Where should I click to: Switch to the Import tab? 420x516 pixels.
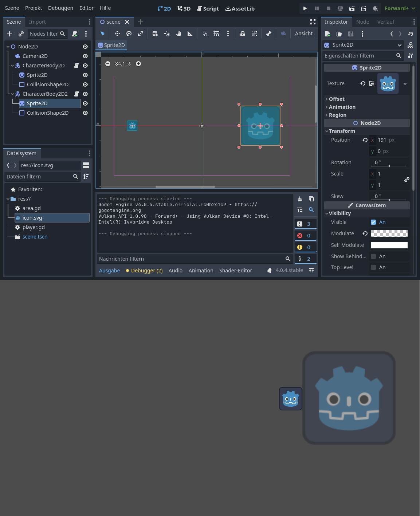[x=38, y=22]
